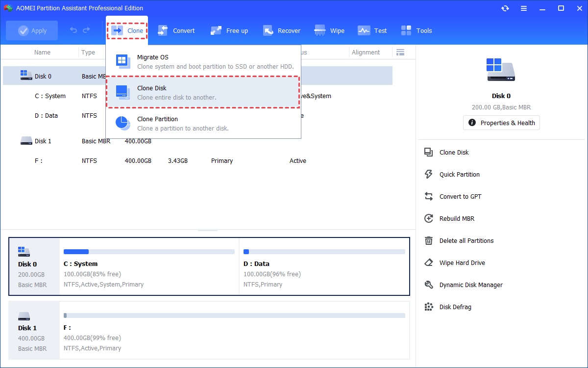Click Disk 1 drive icon in list
588x368 pixels.
26,141
